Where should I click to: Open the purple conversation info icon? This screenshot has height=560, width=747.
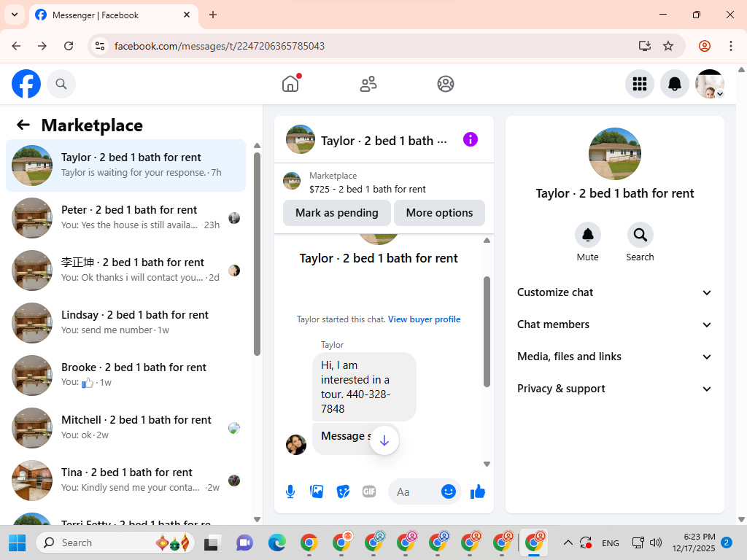point(471,140)
